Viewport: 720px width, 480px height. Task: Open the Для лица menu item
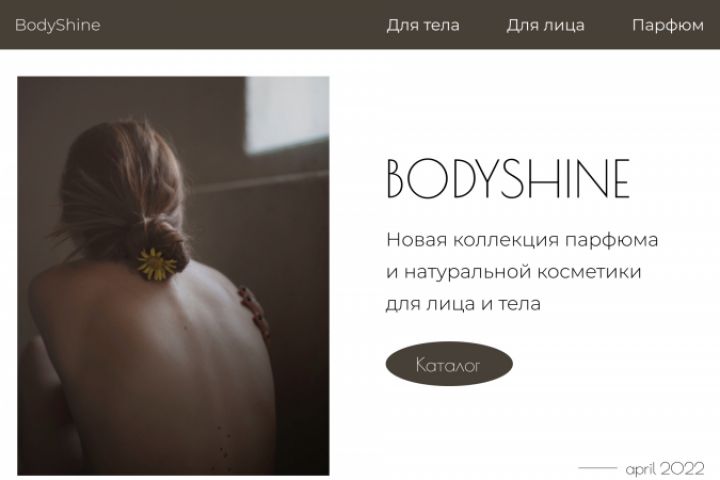click(545, 25)
